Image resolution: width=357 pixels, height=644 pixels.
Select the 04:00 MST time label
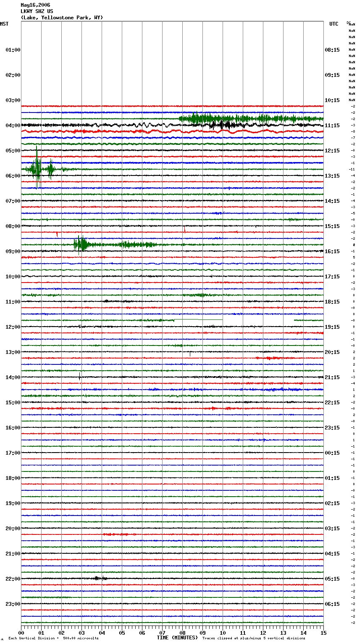pyautogui.click(x=13, y=126)
